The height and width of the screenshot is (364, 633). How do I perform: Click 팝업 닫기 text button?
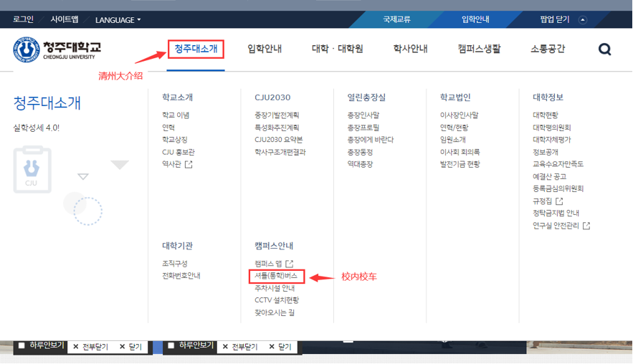[x=555, y=19]
